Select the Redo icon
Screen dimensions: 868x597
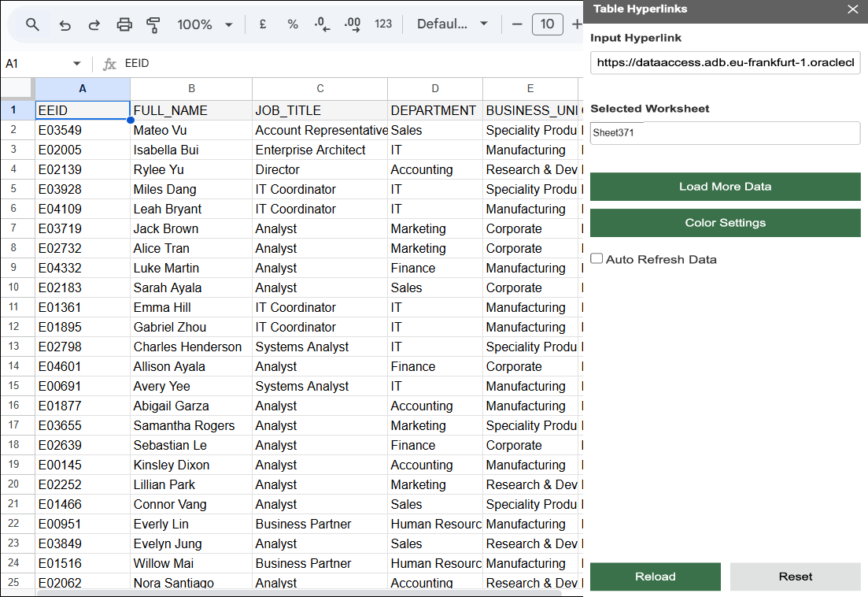click(x=94, y=24)
